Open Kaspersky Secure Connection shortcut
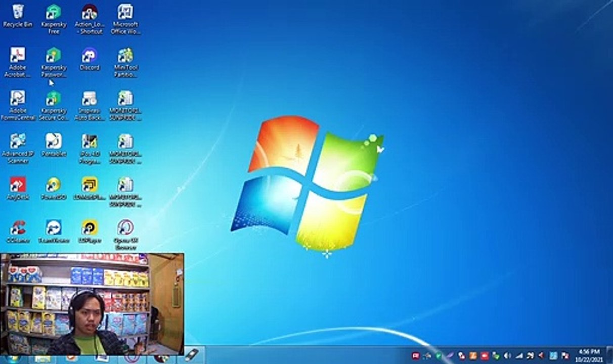Screen dimensions: 613x364 tap(54, 106)
